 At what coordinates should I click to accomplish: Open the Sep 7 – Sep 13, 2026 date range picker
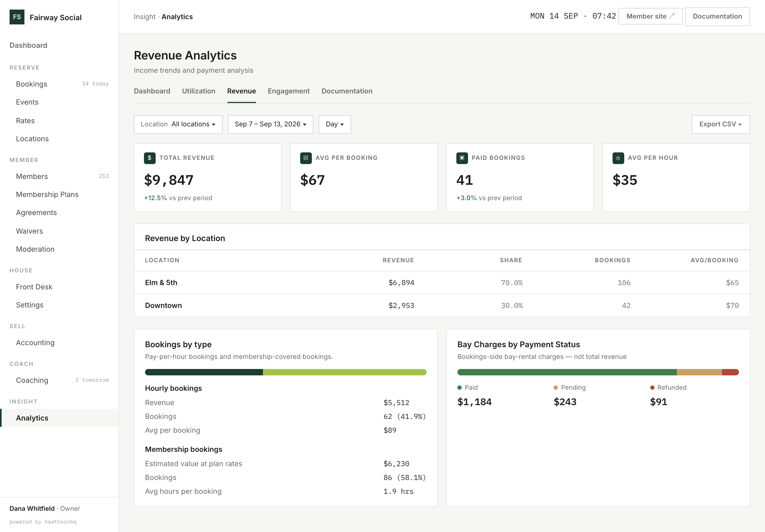[270, 124]
